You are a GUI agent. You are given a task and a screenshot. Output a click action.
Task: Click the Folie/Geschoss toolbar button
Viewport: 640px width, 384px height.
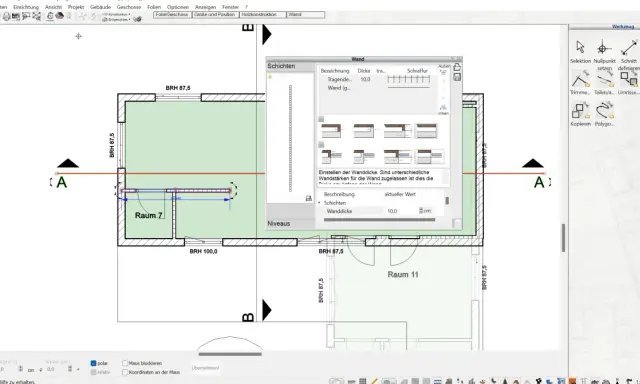pyautogui.click(x=172, y=15)
